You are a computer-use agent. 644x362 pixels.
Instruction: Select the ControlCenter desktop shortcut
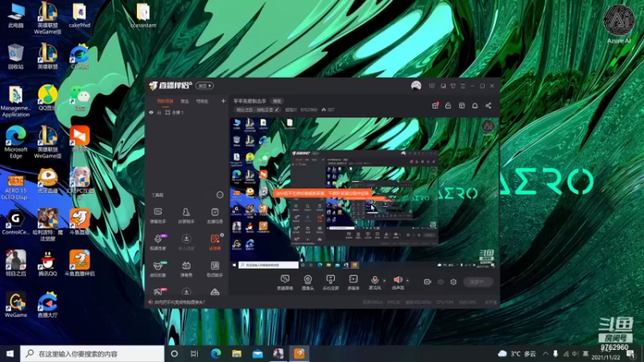pos(15,223)
